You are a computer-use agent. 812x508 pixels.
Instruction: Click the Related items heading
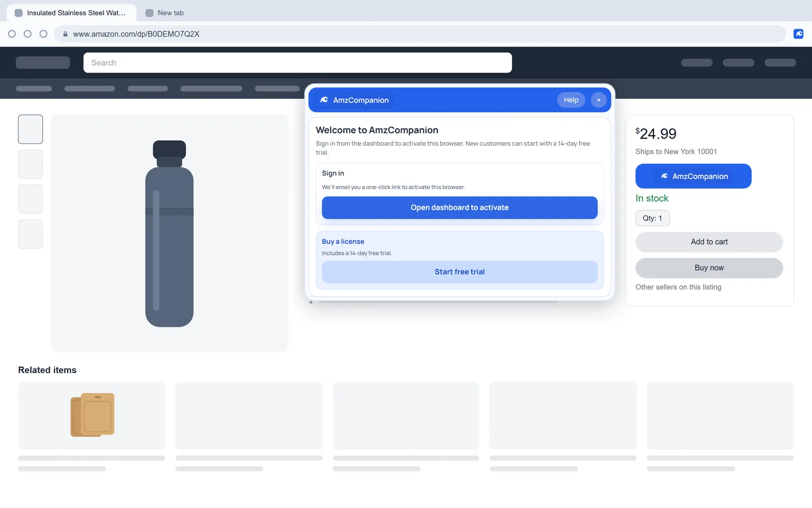47,370
